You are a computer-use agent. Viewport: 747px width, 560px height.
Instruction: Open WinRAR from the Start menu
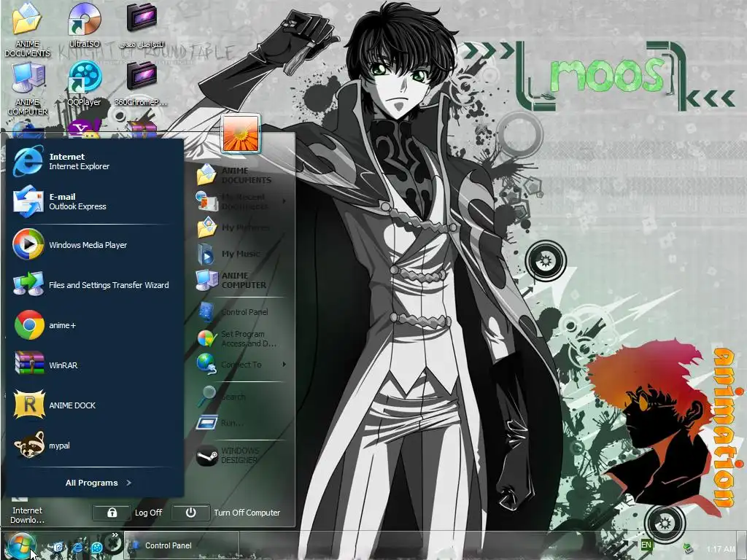(94, 365)
